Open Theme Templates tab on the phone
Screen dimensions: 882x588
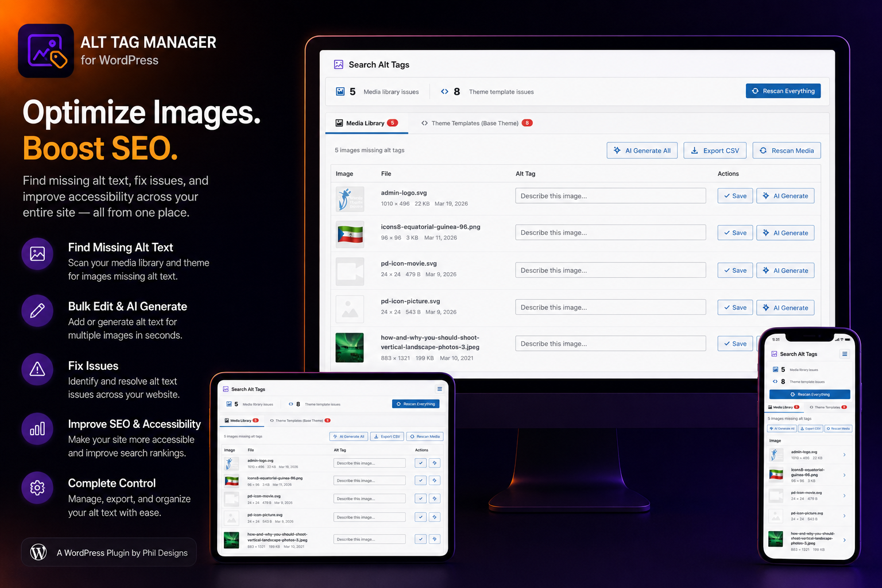(828, 407)
